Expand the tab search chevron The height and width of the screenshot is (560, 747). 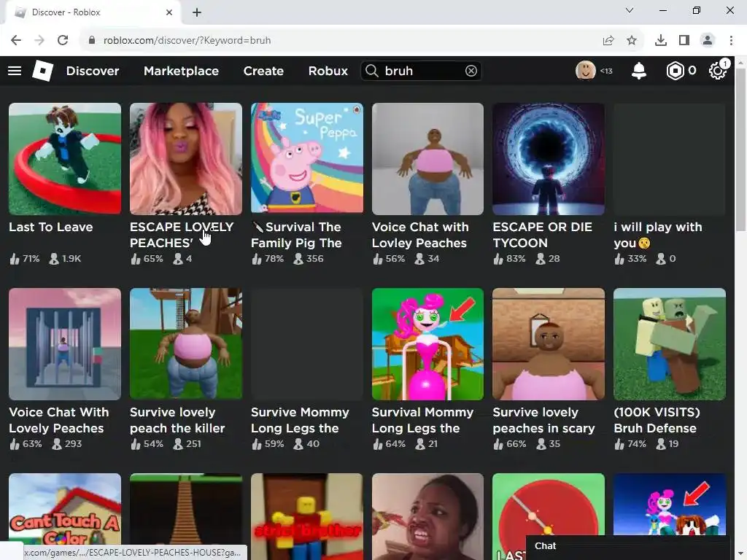[630, 10]
